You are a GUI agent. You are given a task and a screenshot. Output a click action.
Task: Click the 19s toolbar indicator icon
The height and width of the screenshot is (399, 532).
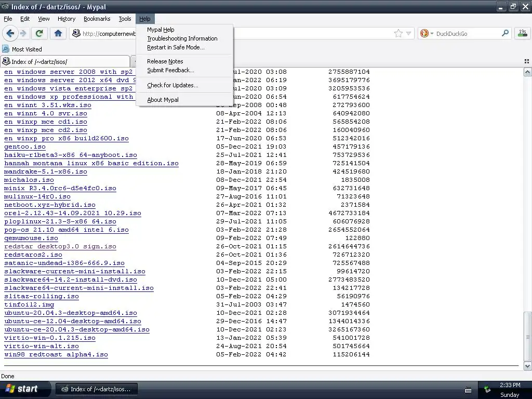[523, 33]
